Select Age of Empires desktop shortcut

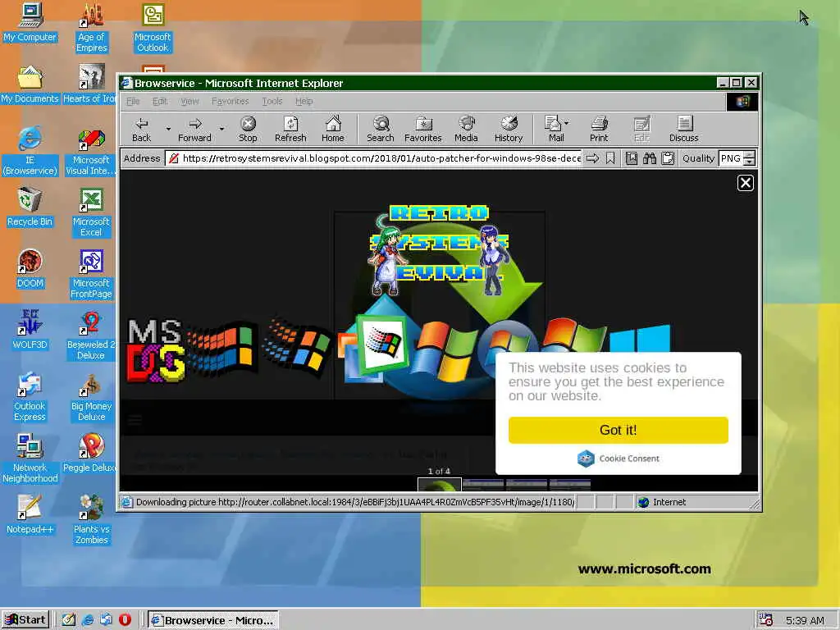[92, 28]
